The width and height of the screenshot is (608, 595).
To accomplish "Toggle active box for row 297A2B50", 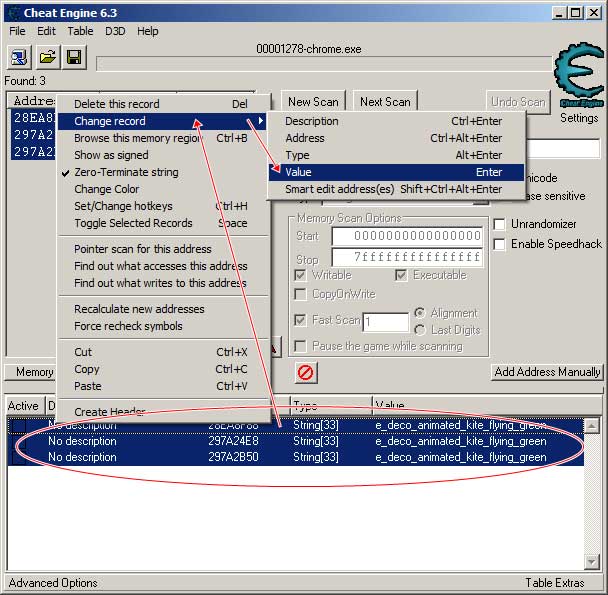I will point(19,457).
